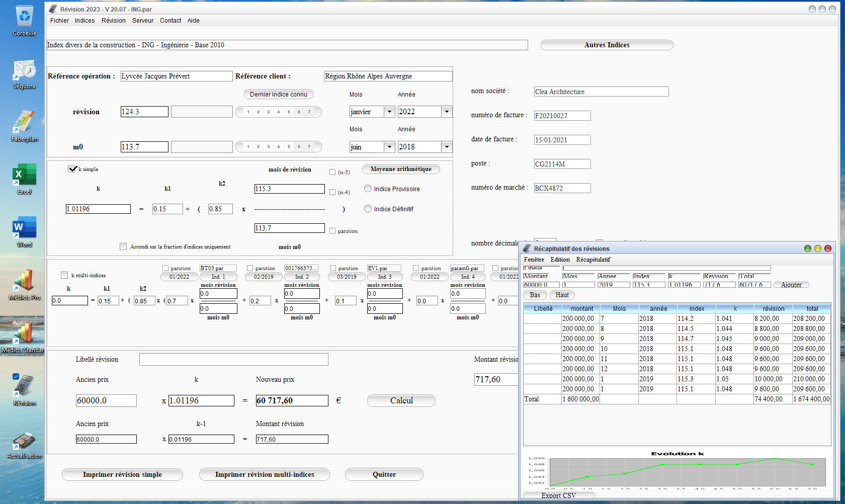Viewport: 845px width, 504px height.
Task: Open the Révision menu
Action: click(x=114, y=21)
